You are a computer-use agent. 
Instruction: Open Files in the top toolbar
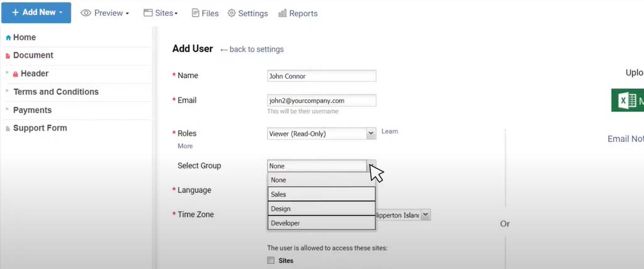206,13
